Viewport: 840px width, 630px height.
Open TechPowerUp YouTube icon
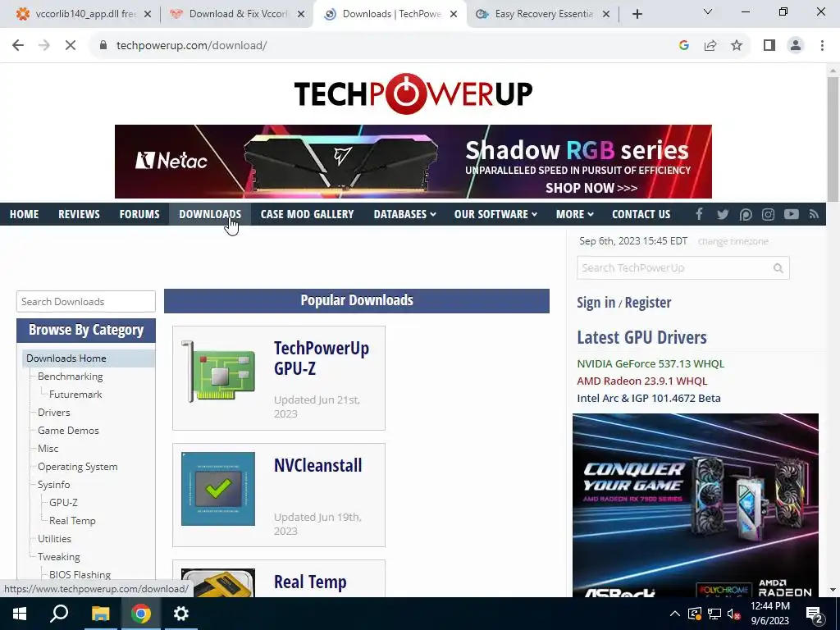click(792, 214)
